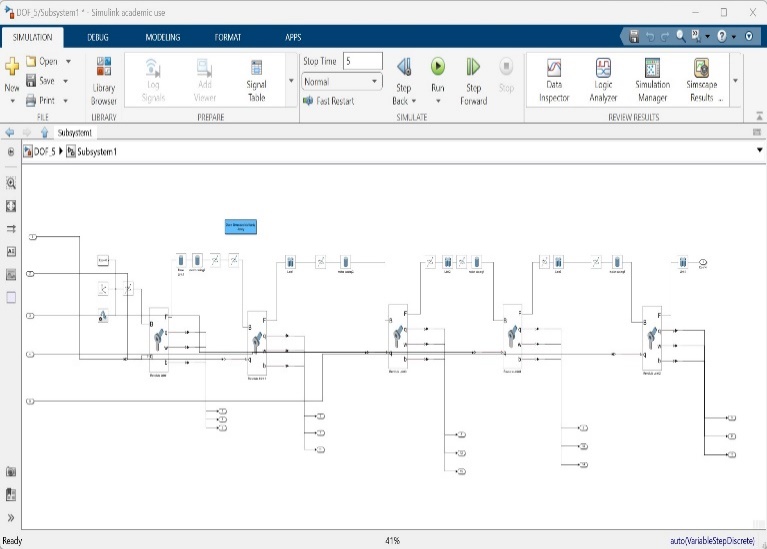Select the blue annotation block

tap(241, 227)
